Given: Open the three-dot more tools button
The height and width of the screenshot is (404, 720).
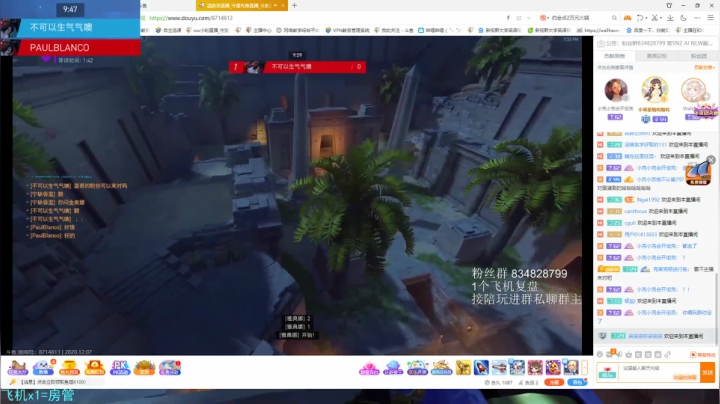Looking at the screenshot, I should click(x=697, y=18).
